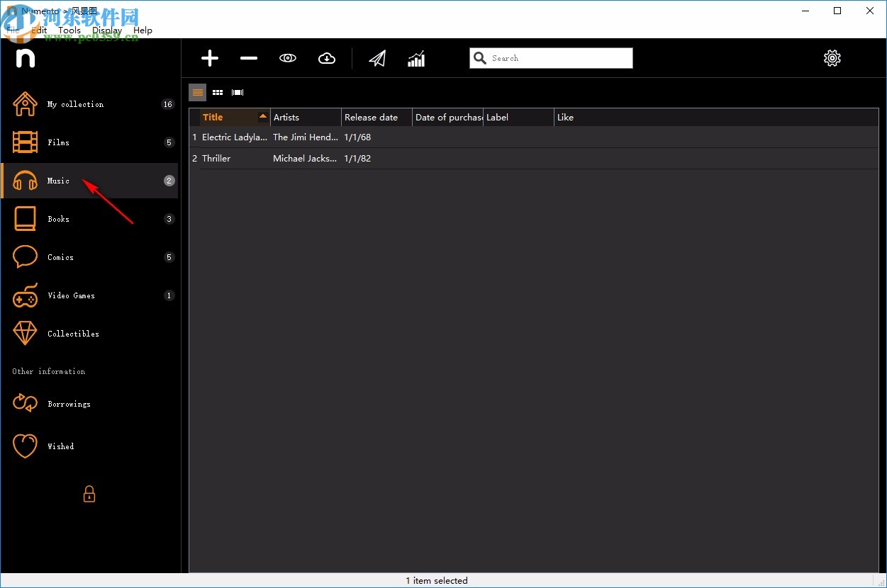Viewport: 887px width, 588px height.
Task: Open the Tools menu
Action: pos(69,30)
